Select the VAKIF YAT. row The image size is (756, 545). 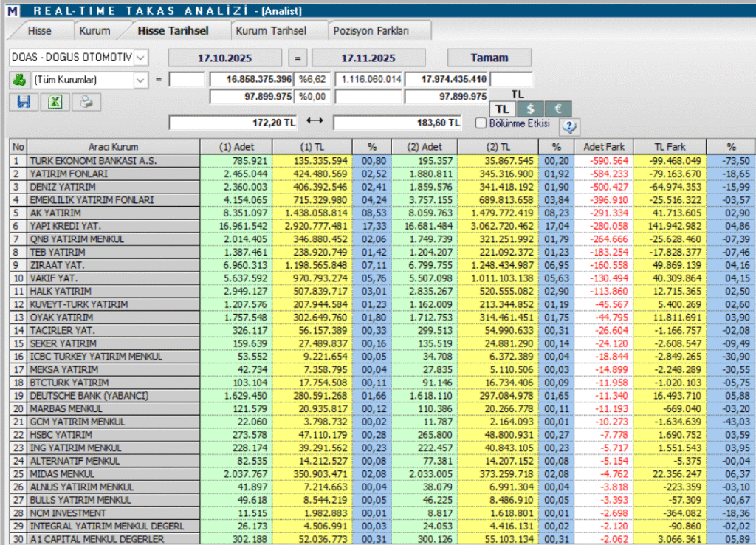[x=382, y=278]
